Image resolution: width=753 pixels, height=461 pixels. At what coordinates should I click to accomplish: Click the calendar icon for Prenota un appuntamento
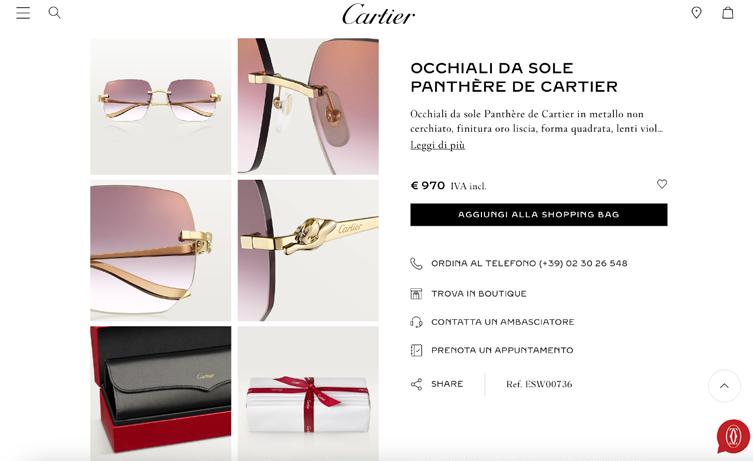coord(416,350)
